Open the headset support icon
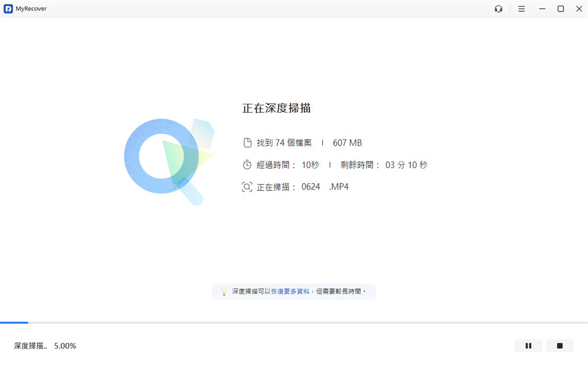Image resolution: width=588 pixels, height=367 pixels. point(498,9)
